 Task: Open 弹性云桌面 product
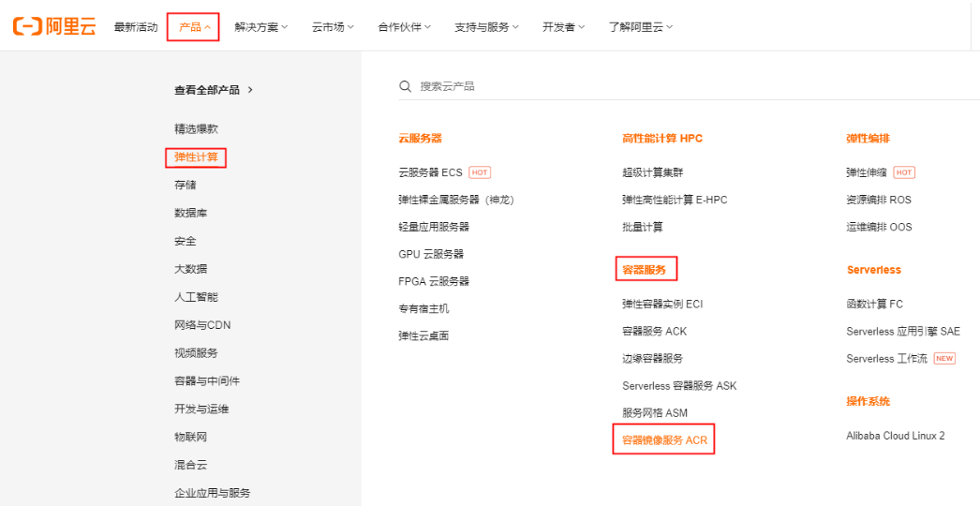(x=423, y=335)
